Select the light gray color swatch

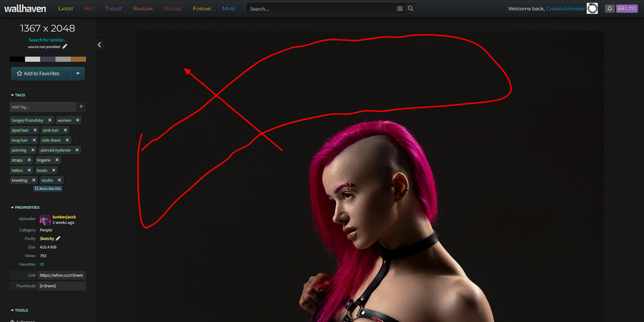(32, 59)
